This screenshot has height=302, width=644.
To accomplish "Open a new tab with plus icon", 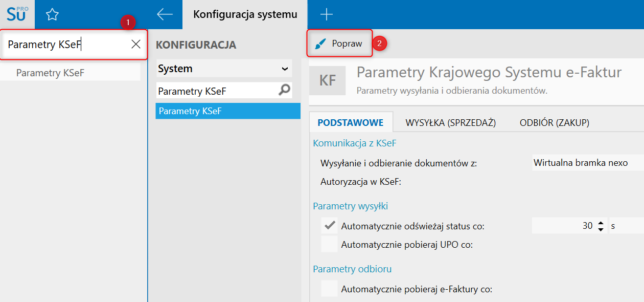I will [326, 14].
